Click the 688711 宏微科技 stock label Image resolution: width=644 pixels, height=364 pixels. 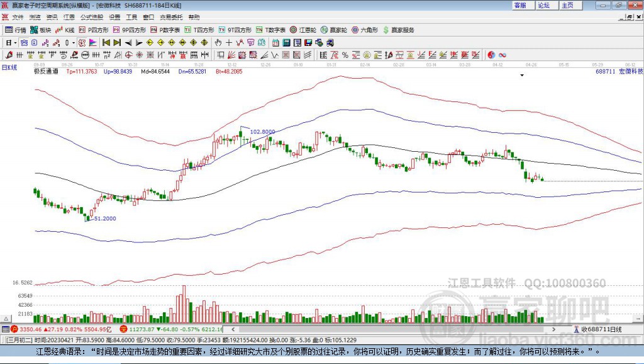click(x=619, y=71)
